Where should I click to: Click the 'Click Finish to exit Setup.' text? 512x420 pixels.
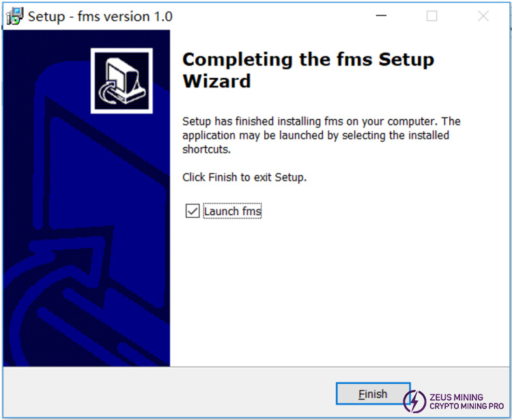244,177
